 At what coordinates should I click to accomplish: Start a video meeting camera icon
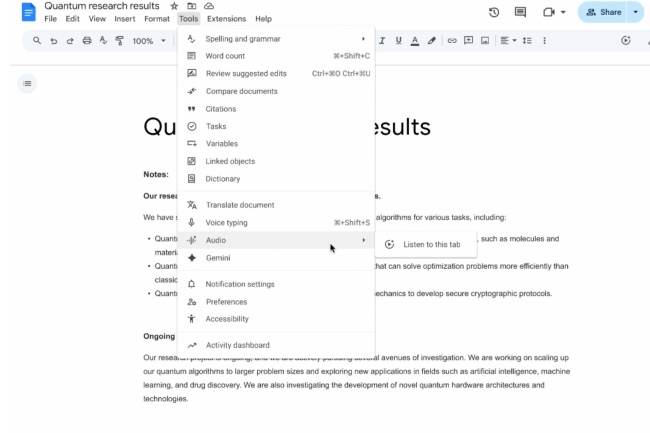[x=549, y=12]
